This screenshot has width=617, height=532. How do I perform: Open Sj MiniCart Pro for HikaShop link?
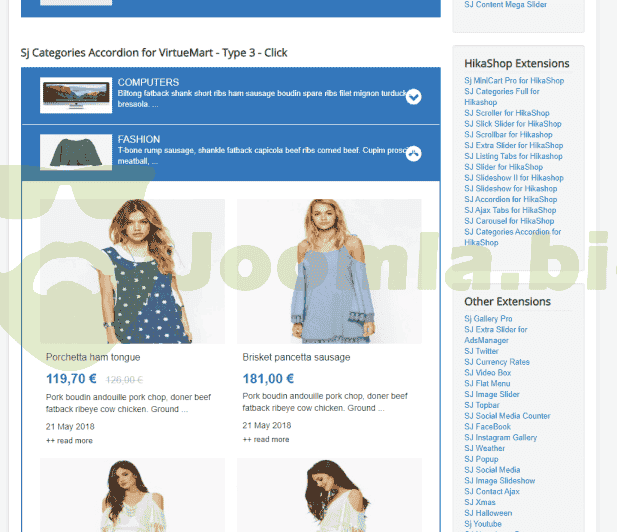(513, 81)
